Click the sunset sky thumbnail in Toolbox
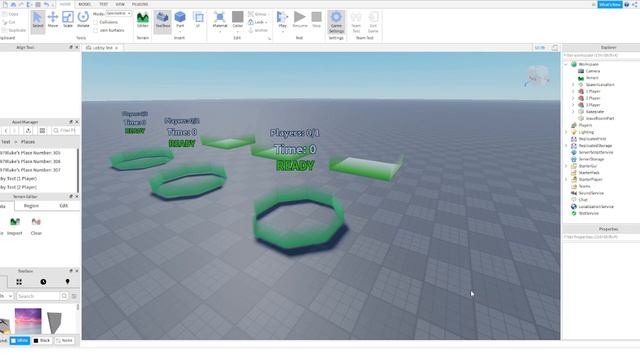Viewport: 640px width, 360px height. pos(28,321)
